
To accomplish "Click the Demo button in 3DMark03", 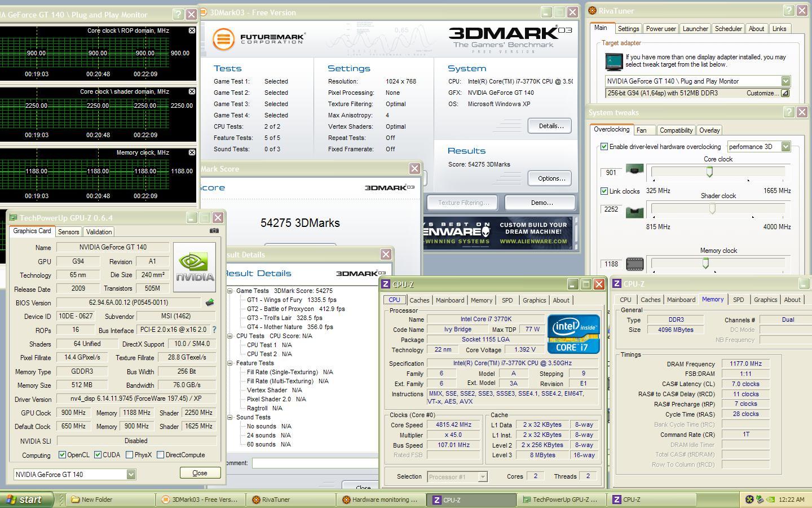I will click(540, 203).
